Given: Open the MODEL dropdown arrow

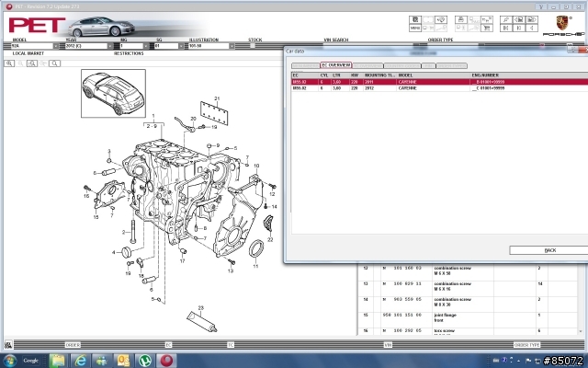Looking at the screenshot, I should [56, 46].
